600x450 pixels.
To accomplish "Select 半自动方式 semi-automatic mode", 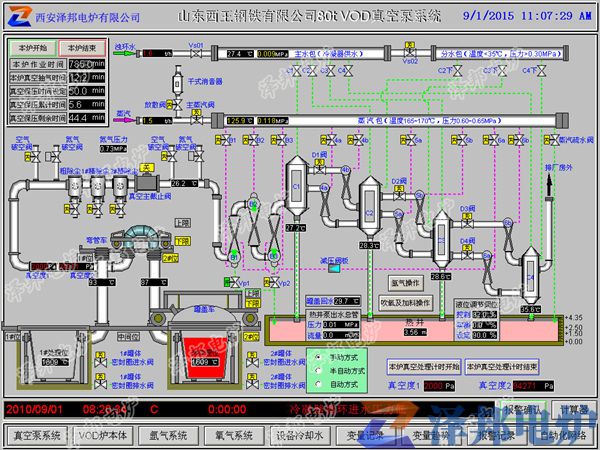I will (318, 369).
